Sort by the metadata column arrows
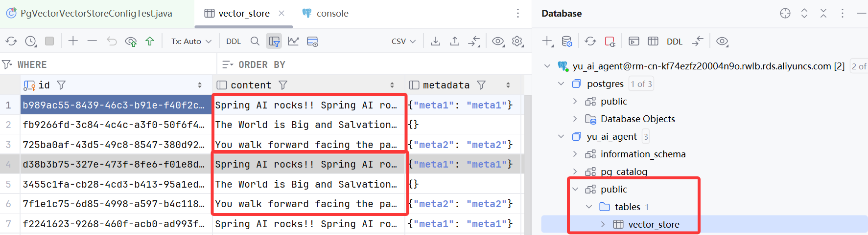This screenshot has width=868, height=235. tap(508, 85)
